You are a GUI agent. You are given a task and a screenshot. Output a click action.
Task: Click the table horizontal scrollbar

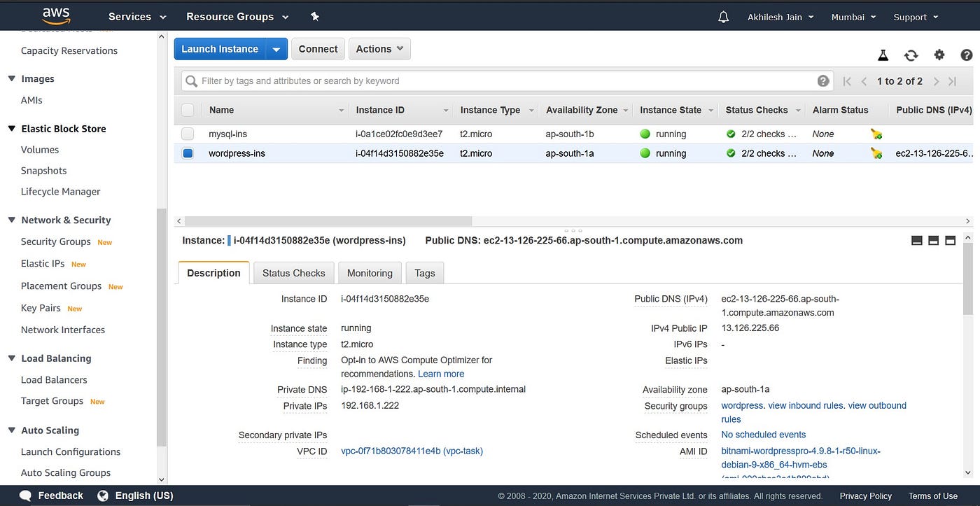pos(328,220)
